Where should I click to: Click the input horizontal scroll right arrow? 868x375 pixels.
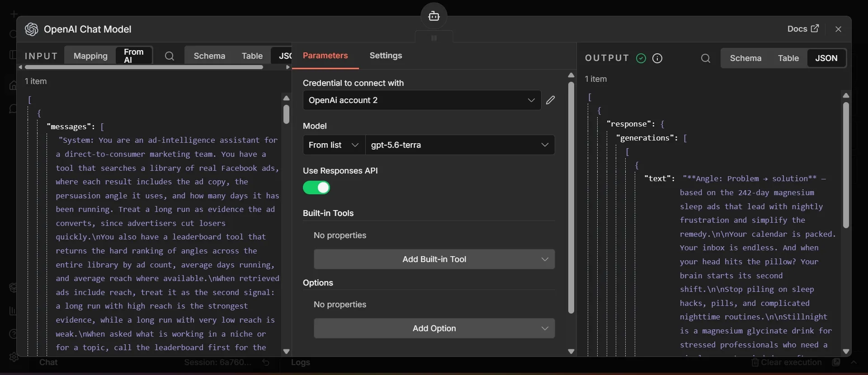288,67
